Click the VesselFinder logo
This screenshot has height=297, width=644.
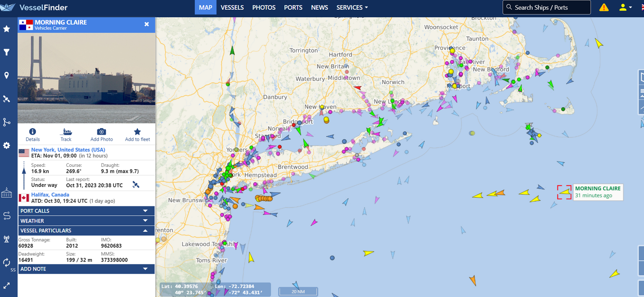pos(34,7)
